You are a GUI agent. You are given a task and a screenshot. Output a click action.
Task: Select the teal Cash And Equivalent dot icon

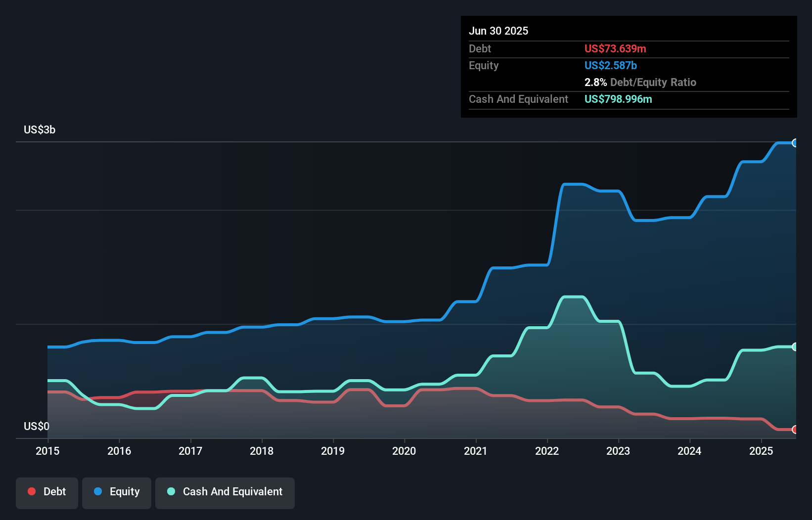[x=170, y=491]
